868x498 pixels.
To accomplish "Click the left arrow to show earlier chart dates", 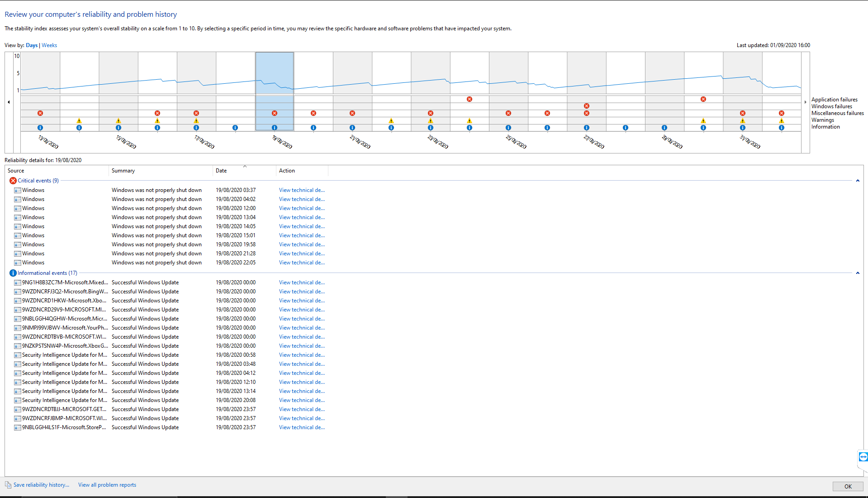I will (x=9, y=102).
